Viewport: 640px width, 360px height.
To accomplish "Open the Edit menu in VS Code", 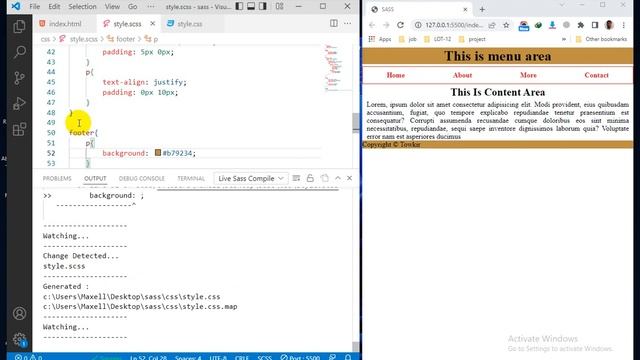I will 54,7.
